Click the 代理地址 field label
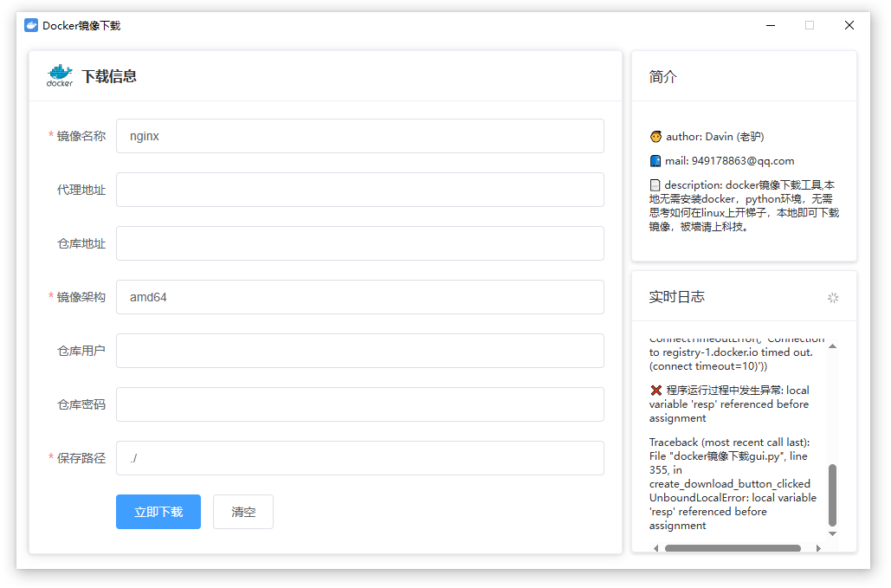This screenshot has width=891, height=588. [81, 190]
